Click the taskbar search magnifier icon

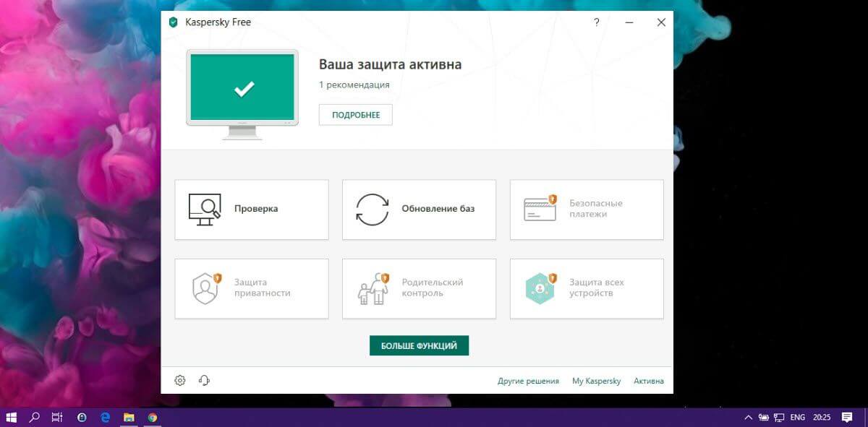34,417
